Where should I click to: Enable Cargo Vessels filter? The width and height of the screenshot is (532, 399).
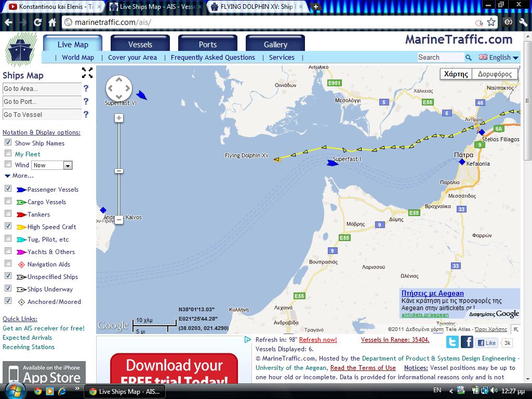(8, 201)
